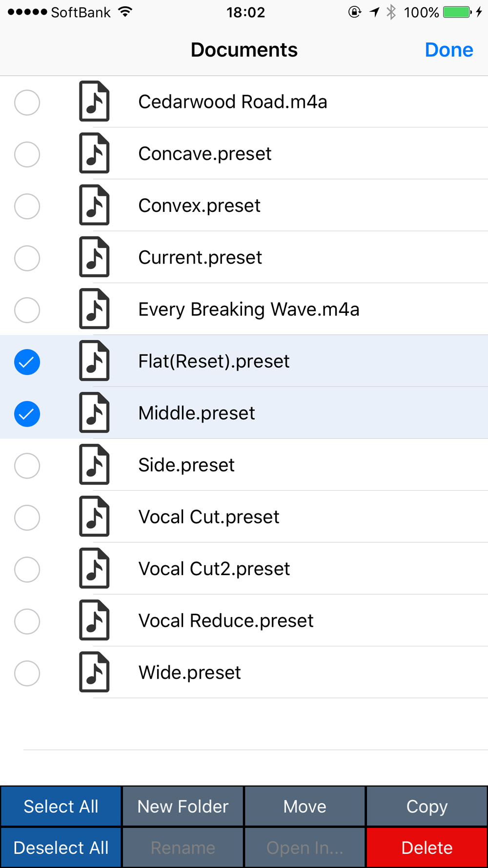Uncheck the Middle.preset selection circle
Image resolution: width=488 pixels, height=868 pixels.
27,414
